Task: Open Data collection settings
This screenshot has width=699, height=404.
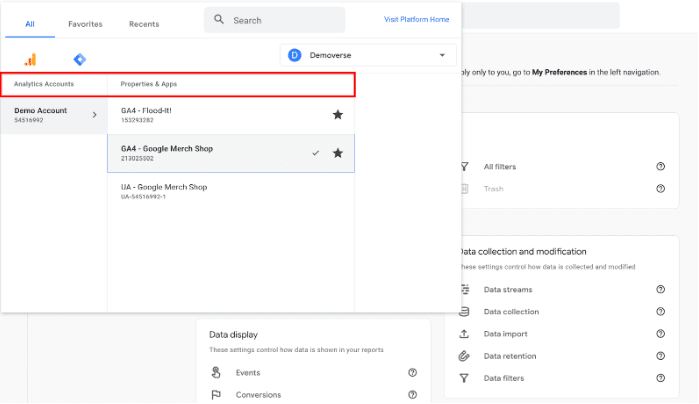Action: pyautogui.click(x=511, y=312)
